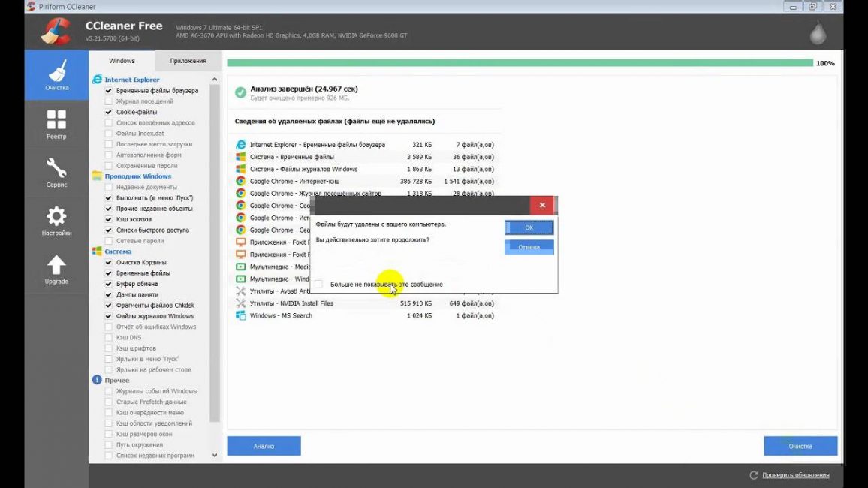Screen dimensions: 868x488
Task: Click the Upgrade arrow icon
Action: pyautogui.click(x=56, y=264)
